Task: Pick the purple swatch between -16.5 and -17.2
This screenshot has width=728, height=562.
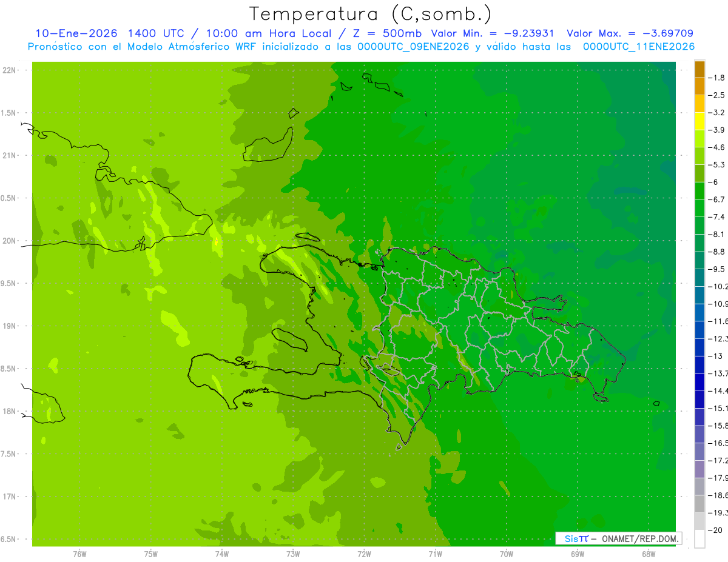Action: click(x=699, y=452)
